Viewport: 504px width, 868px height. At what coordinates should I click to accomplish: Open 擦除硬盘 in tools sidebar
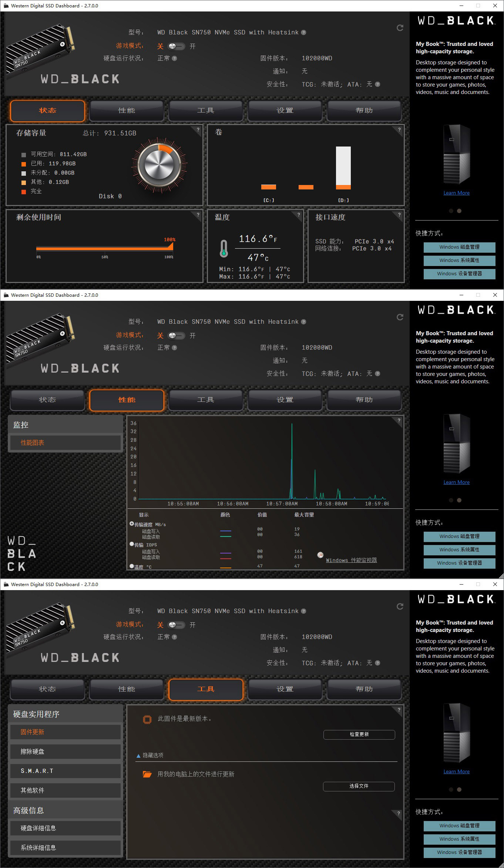pos(65,751)
